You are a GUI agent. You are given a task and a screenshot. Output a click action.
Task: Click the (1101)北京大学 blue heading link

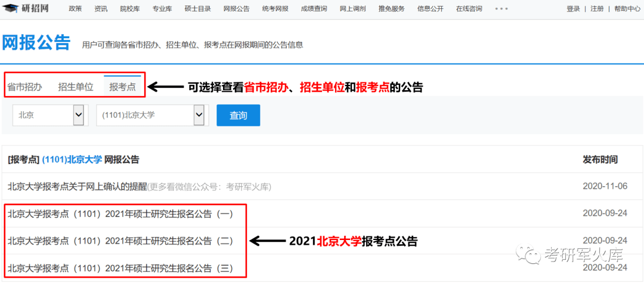[x=72, y=160]
